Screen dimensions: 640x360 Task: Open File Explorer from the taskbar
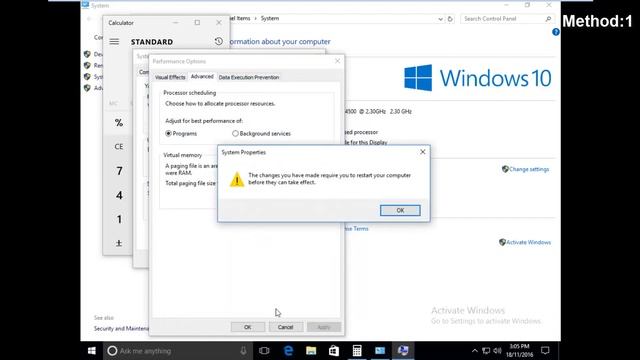(311, 351)
